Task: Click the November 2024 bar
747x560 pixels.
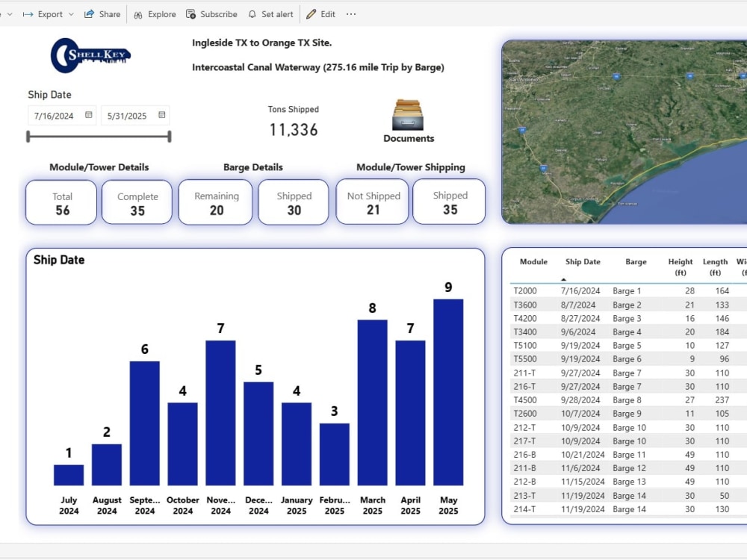Action: click(x=220, y=413)
